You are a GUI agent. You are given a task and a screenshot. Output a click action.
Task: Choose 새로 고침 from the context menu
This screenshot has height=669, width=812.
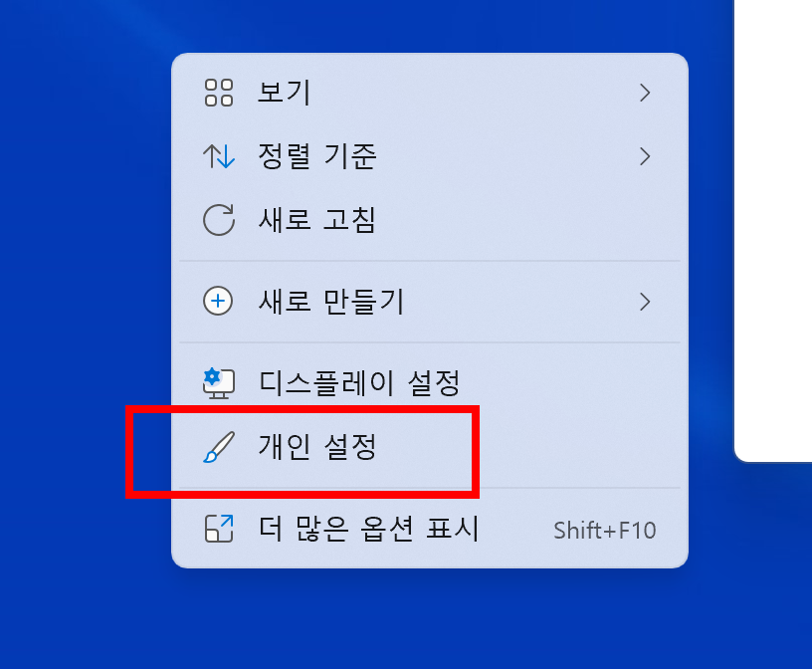point(429,220)
